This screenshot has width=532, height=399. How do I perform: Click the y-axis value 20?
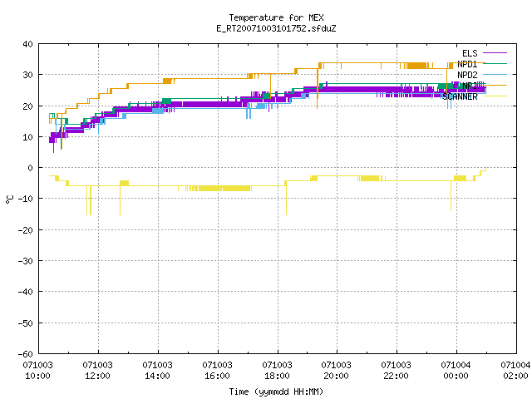(x=27, y=106)
